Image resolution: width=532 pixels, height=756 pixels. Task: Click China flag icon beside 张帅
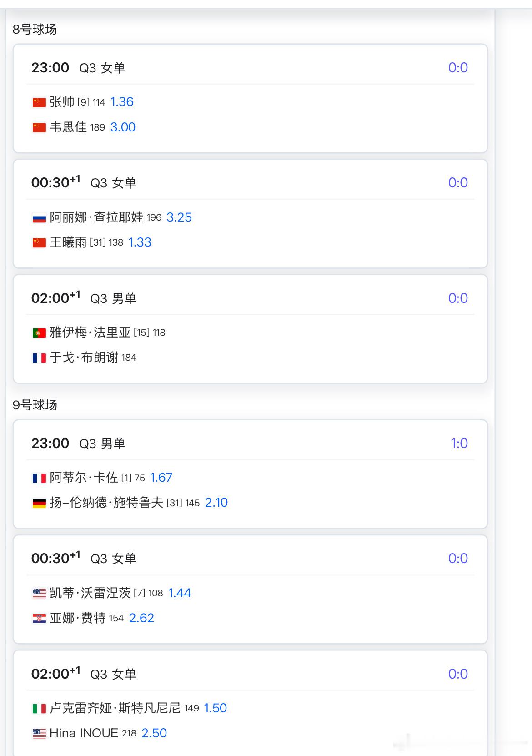(x=39, y=102)
